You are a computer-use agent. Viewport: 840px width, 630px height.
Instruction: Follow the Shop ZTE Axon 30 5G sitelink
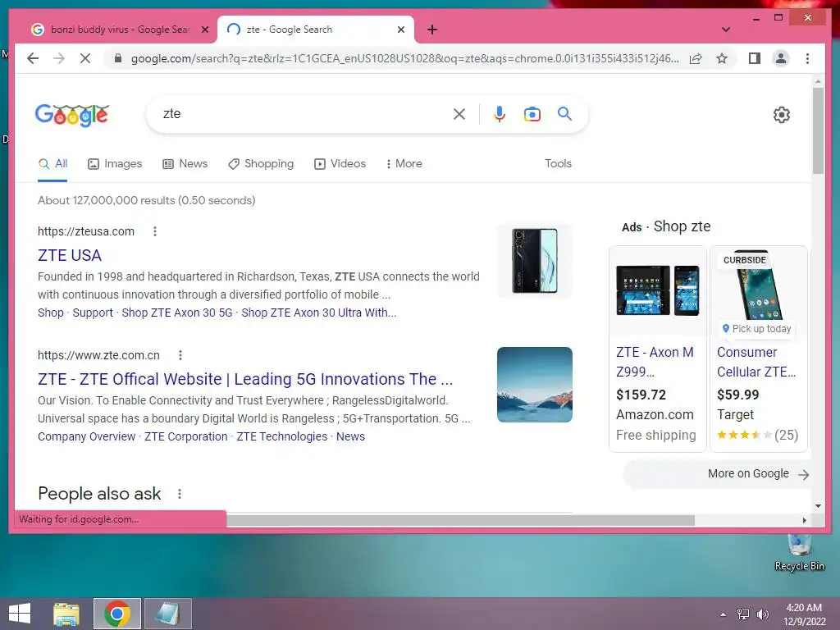click(x=177, y=313)
